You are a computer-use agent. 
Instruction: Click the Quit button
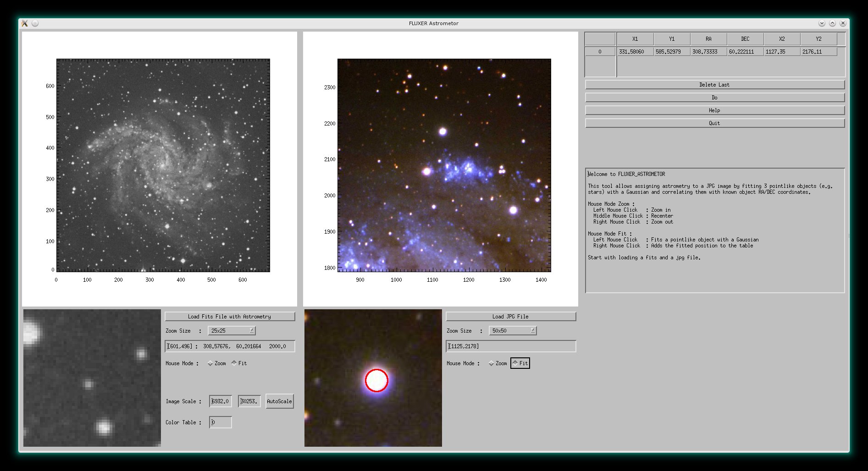click(714, 123)
